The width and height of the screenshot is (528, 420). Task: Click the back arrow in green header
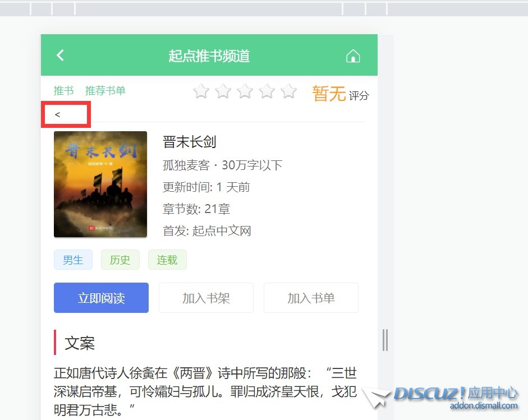click(60, 55)
